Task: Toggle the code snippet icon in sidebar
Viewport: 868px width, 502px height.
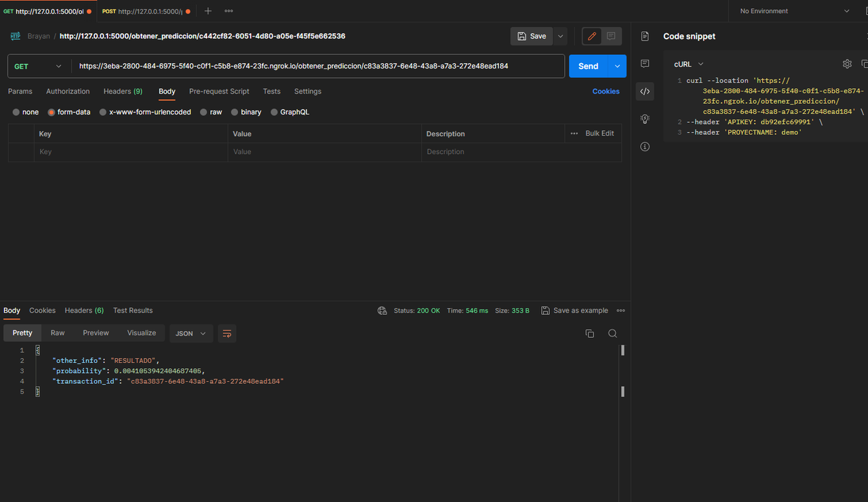Action: (645, 92)
